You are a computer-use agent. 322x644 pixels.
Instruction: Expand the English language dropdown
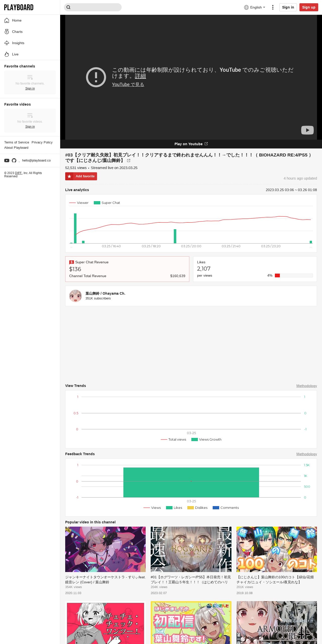[255, 7]
